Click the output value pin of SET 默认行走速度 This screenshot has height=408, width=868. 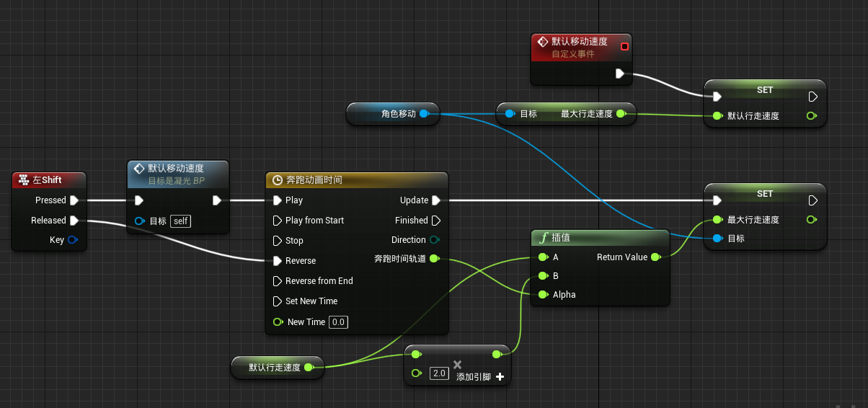click(812, 115)
